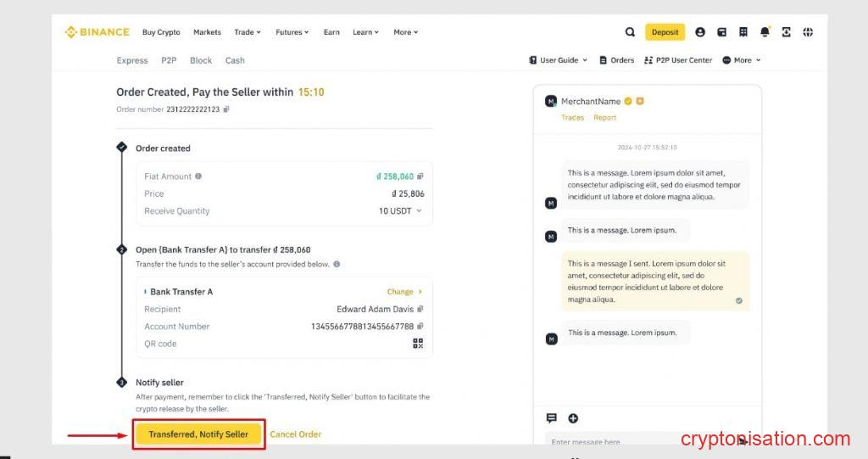This screenshot has width=868, height=459.
Task: Switch to the Express tab
Action: pos(132,60)
